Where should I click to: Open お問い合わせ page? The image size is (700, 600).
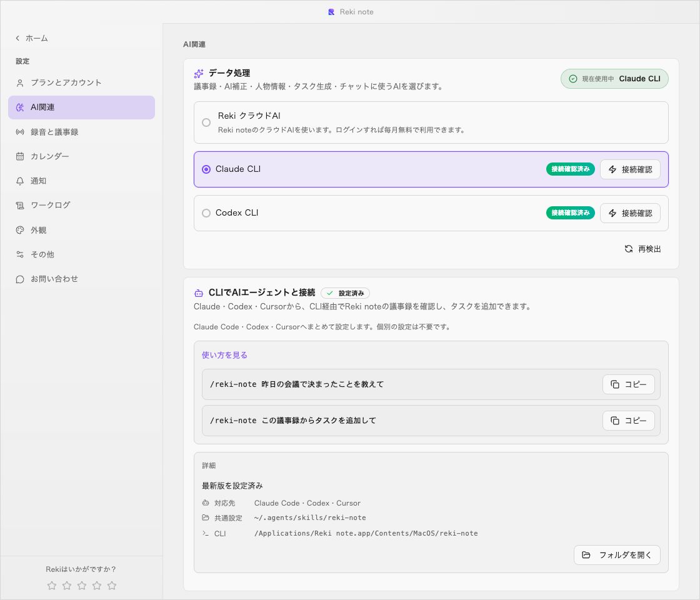[81, 279]
